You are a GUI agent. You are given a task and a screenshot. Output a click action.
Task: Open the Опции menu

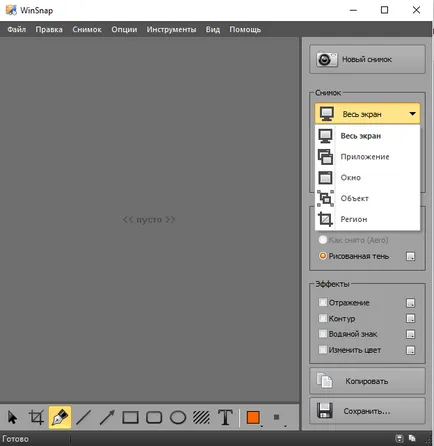pos(124,29)
